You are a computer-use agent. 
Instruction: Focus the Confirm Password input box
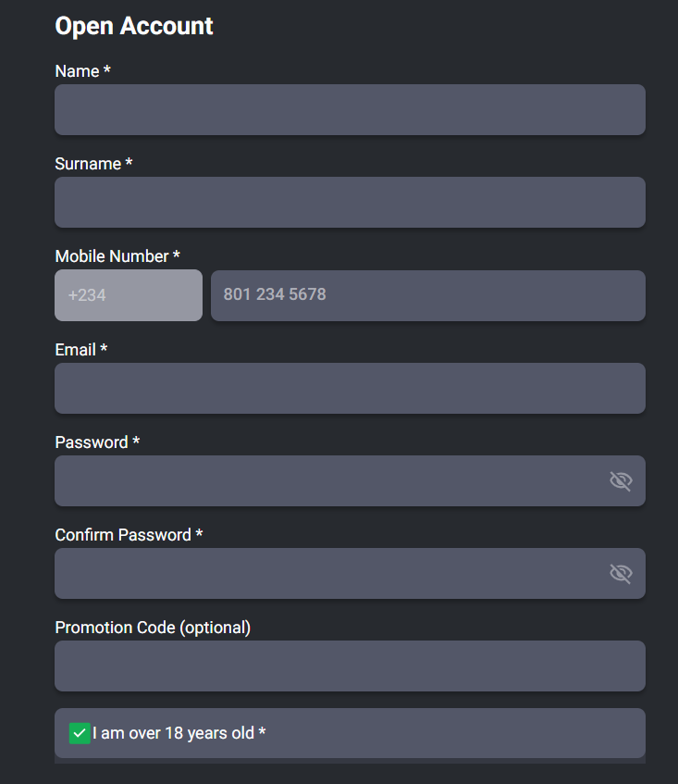(324, 573)
